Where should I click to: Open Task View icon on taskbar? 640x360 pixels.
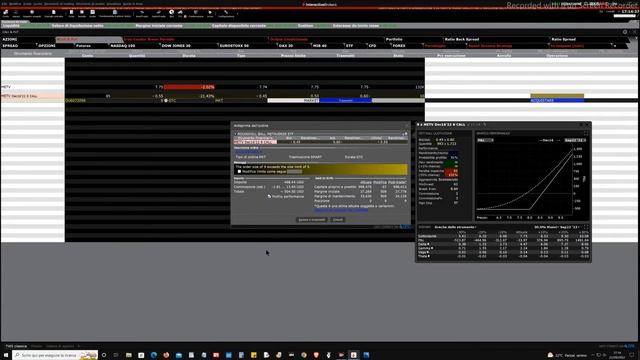[116, 355]
